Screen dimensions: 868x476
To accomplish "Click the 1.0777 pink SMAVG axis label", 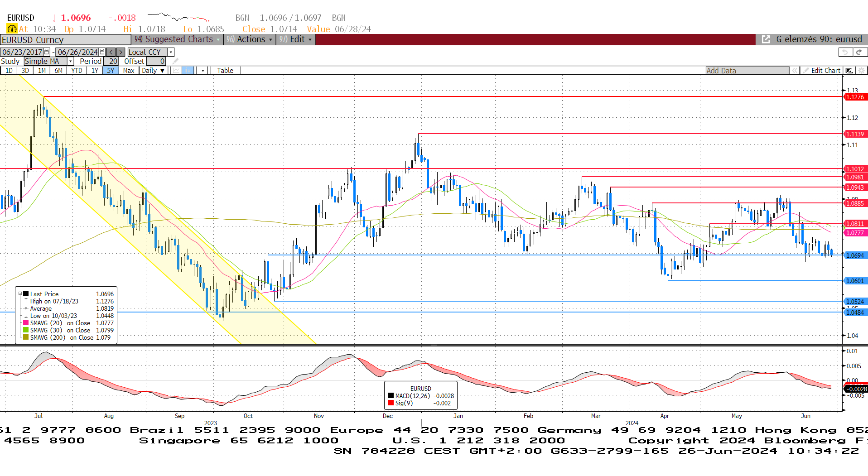I will [x=855, y=233].
